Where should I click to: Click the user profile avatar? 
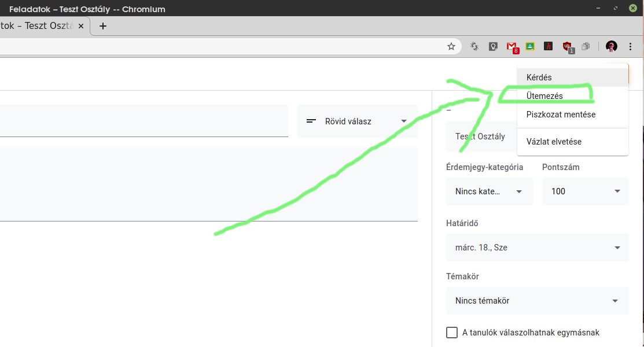pyautogui.click(x=612, y=46)
